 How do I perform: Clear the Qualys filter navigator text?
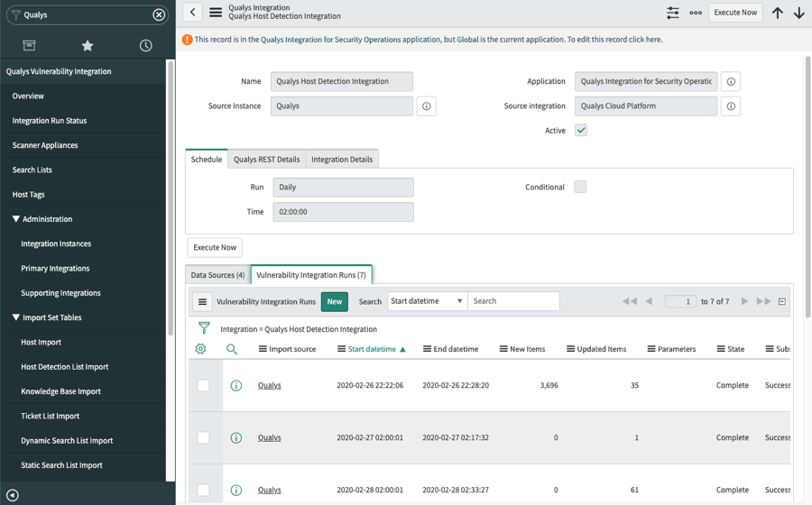pos(159,15)
